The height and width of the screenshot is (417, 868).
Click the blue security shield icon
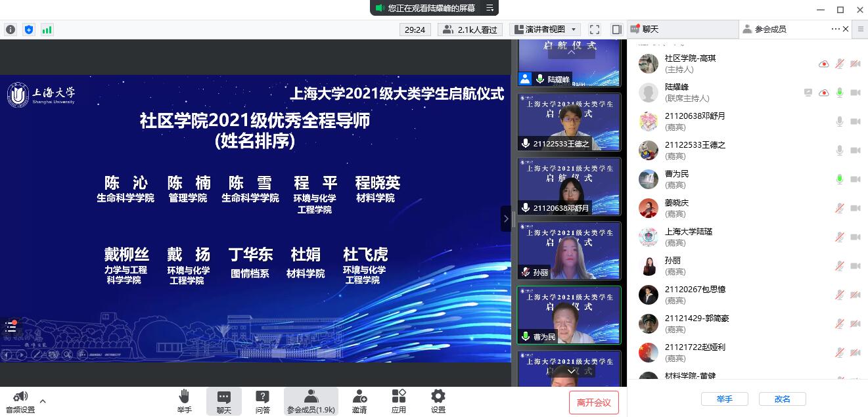tap(29, 30)
